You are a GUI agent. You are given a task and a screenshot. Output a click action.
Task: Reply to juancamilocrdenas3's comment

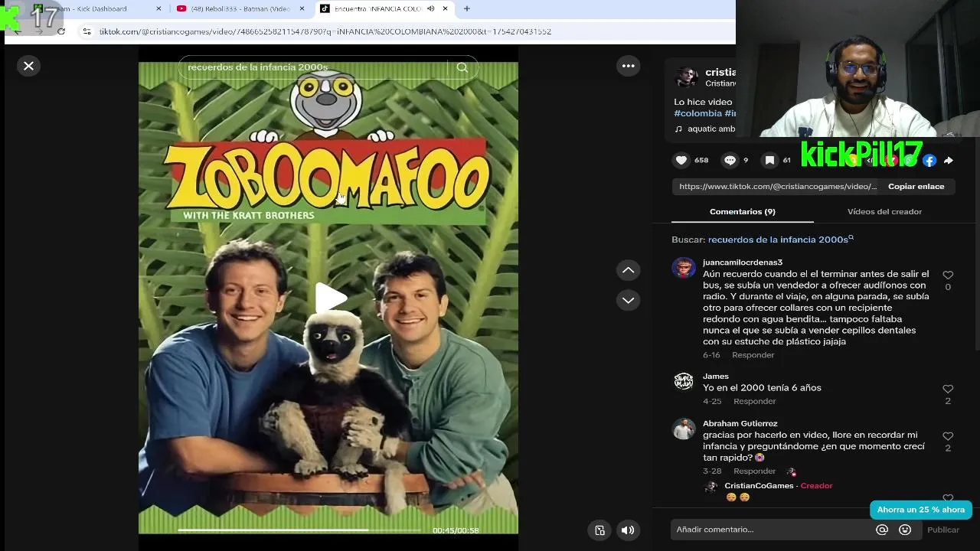pos(753,355)
